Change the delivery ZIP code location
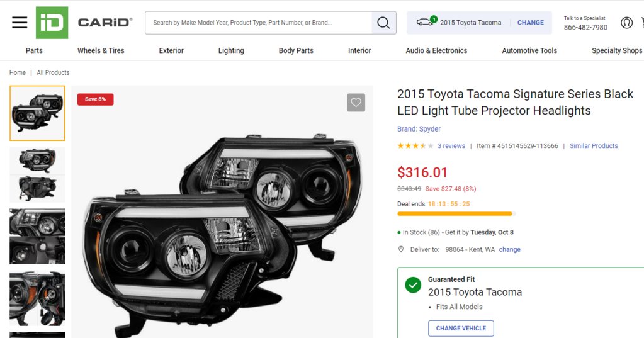The width and height of the screenshot is (644, 338). click(x=509, y=250)
